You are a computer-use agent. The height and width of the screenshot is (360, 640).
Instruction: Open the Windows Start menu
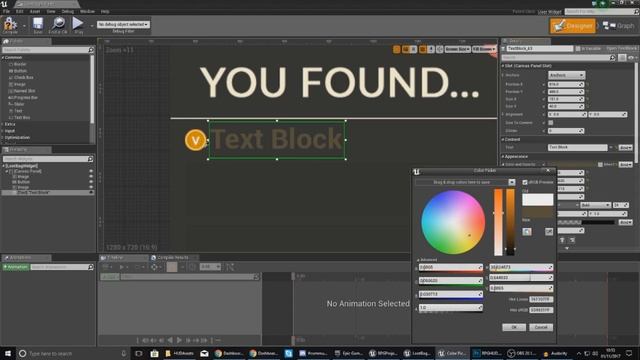point(7,353)
